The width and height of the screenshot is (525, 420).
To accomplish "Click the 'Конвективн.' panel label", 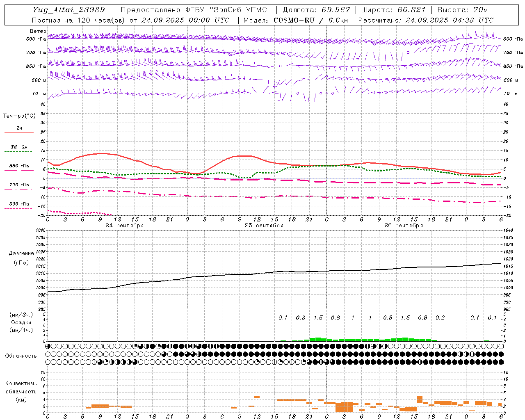I will 21,383.
